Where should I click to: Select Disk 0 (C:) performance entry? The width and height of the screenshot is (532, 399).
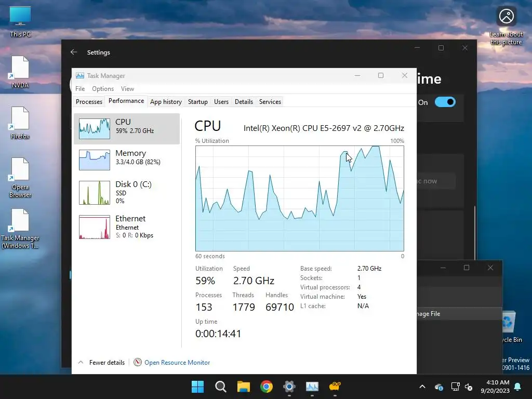tap(127, 192)
